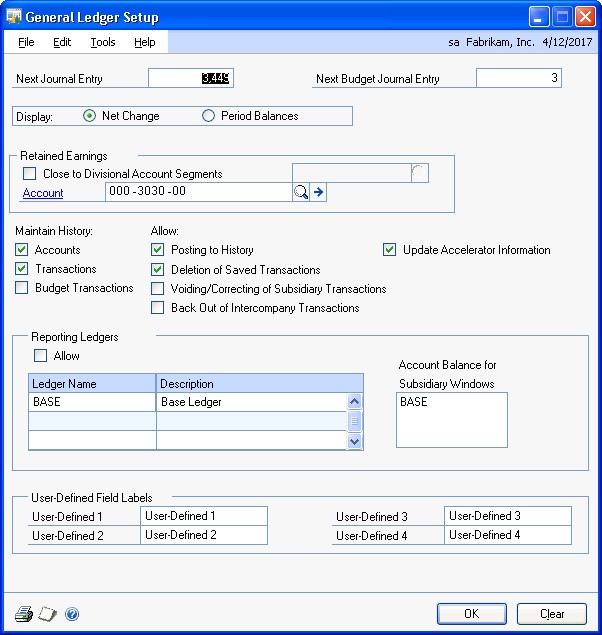Image resolution: width=602 pixels, height=635 pixels.
Task: Click the account lookup magnifier icon
Action: [x=301, y=192]
